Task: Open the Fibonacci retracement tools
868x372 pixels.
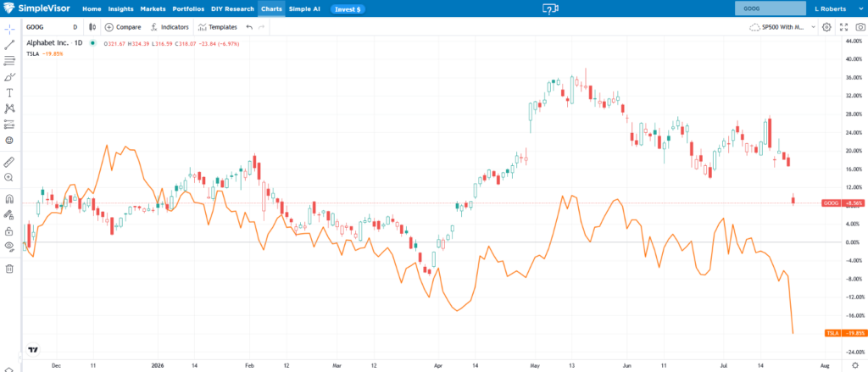Action: coord(9,61)
